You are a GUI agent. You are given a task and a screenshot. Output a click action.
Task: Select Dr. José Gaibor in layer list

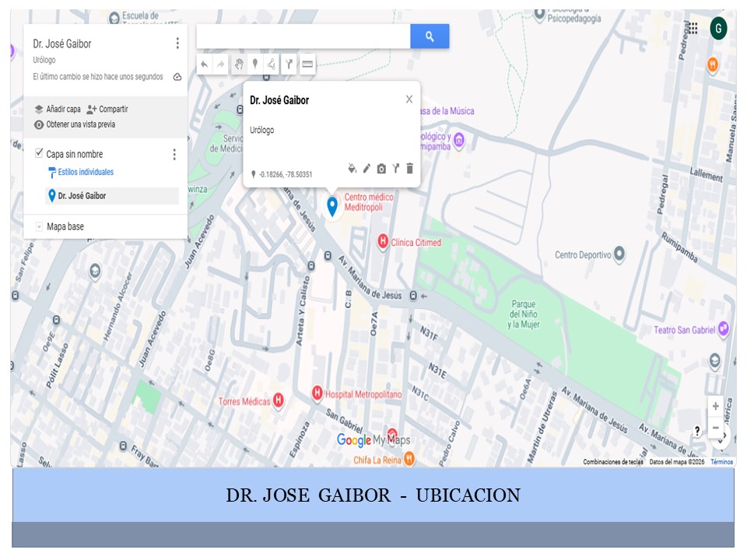(x=112, y=196)
